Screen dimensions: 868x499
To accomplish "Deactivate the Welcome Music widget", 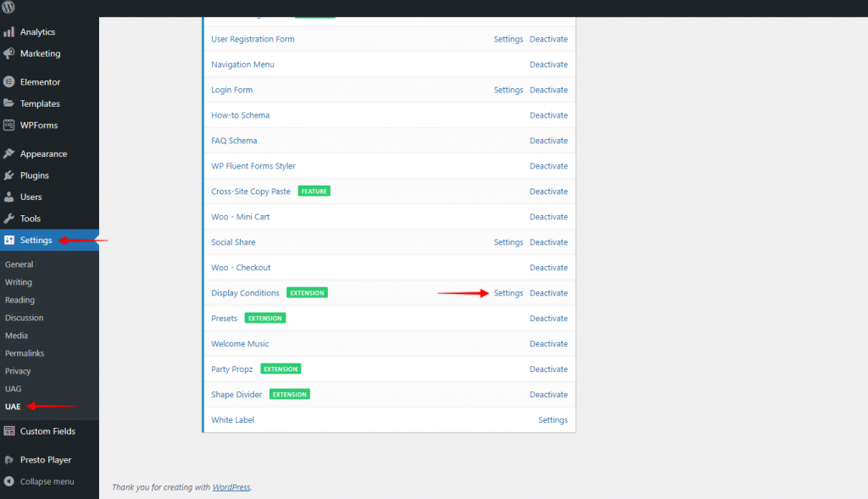I will (548, 343).
